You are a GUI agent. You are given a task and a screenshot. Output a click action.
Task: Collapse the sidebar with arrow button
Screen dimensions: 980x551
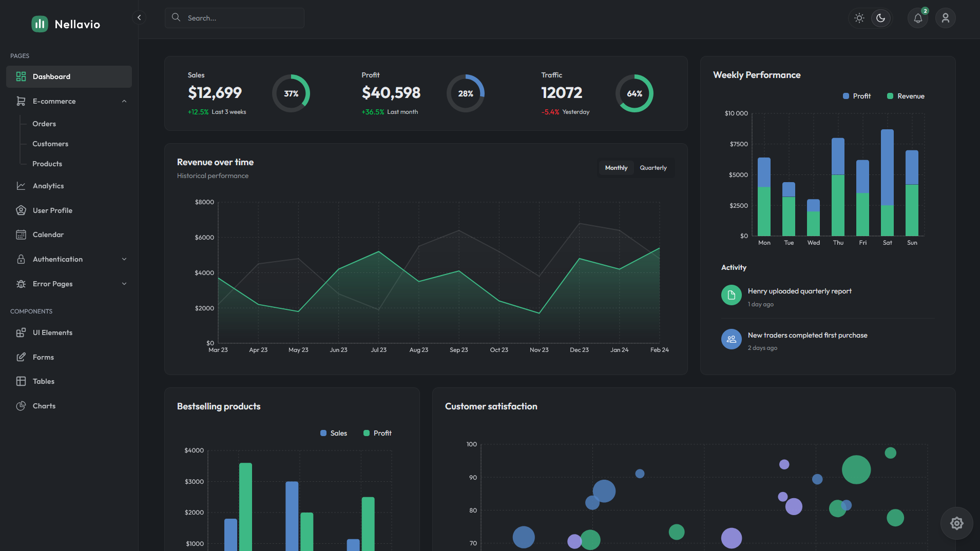(x=139, y=17)
